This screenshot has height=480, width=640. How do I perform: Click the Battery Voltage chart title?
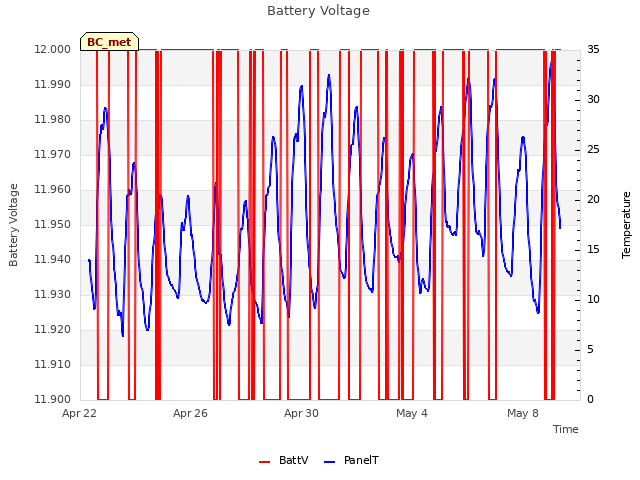pos(318,11)
